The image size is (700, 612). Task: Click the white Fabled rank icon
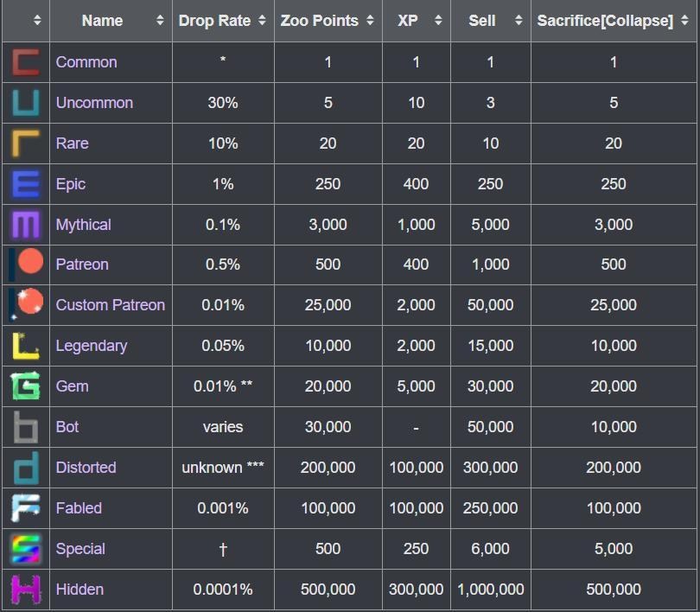pos(25,508)
